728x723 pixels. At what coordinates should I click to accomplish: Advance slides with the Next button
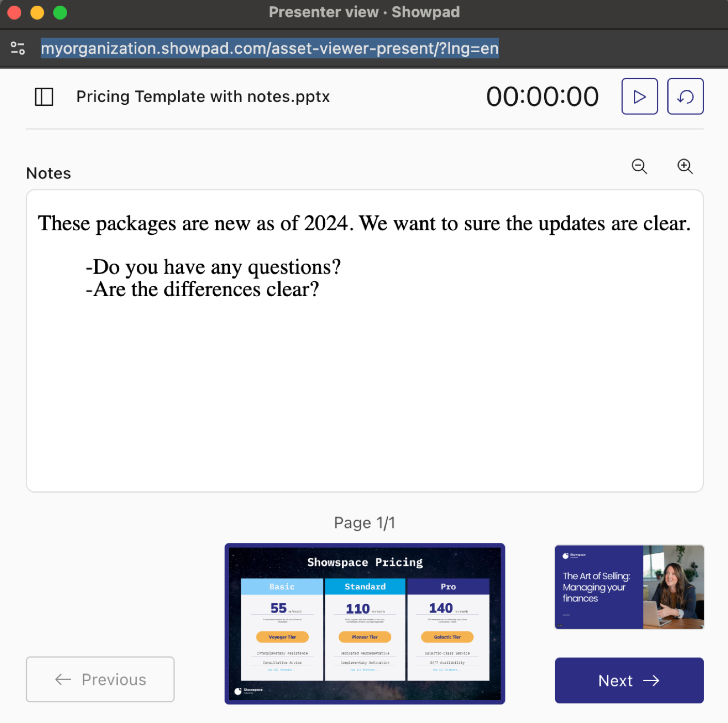click(x=629, y=681)
